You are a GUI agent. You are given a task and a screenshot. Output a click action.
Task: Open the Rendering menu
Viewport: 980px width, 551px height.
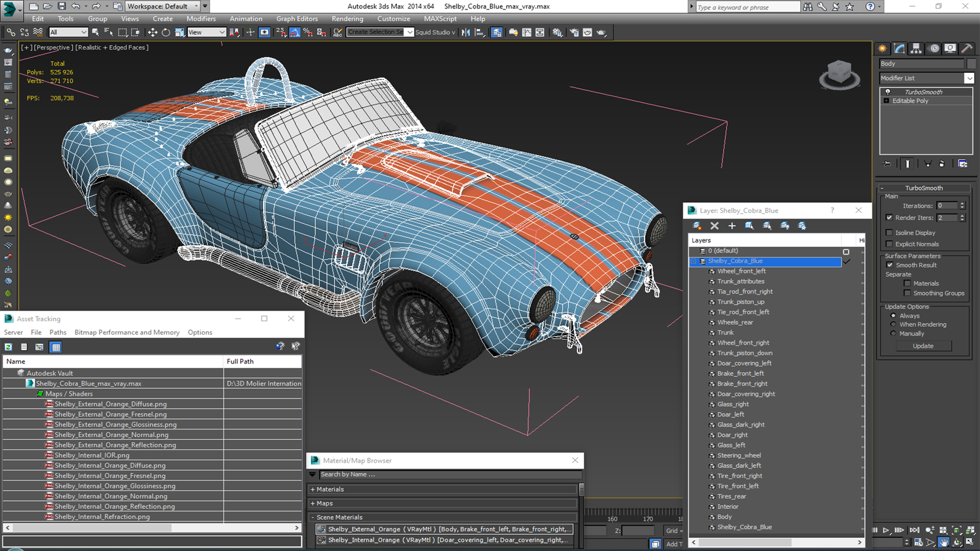(x=347, y=19)
